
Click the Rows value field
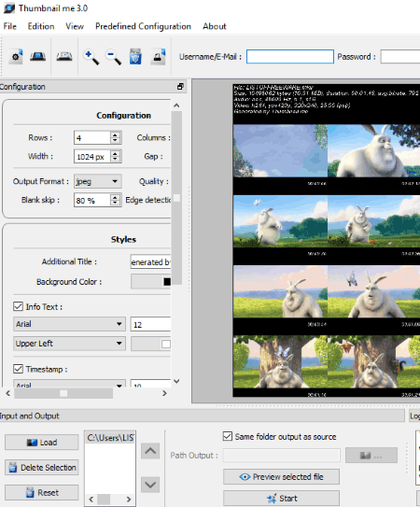click(92, 138)
